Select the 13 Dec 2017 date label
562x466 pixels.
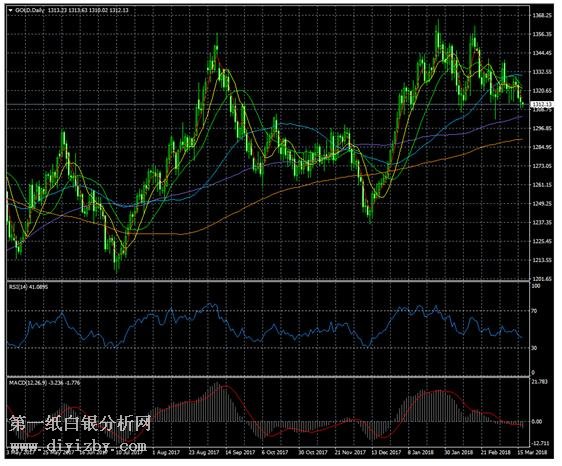[x=387, y=453]
